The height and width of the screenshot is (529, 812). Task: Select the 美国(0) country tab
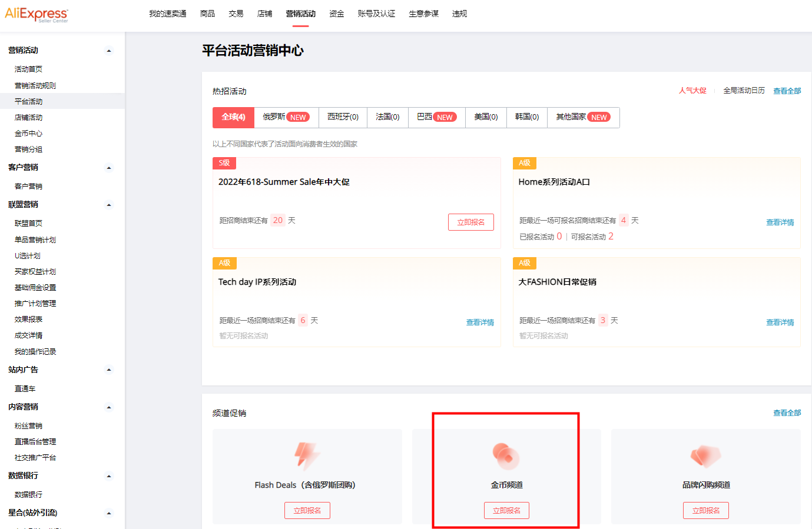pos(486,117)
